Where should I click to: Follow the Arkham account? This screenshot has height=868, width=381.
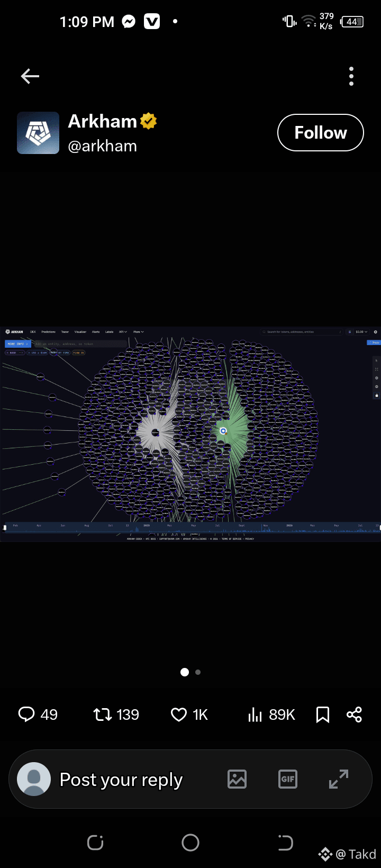point(321,132)
